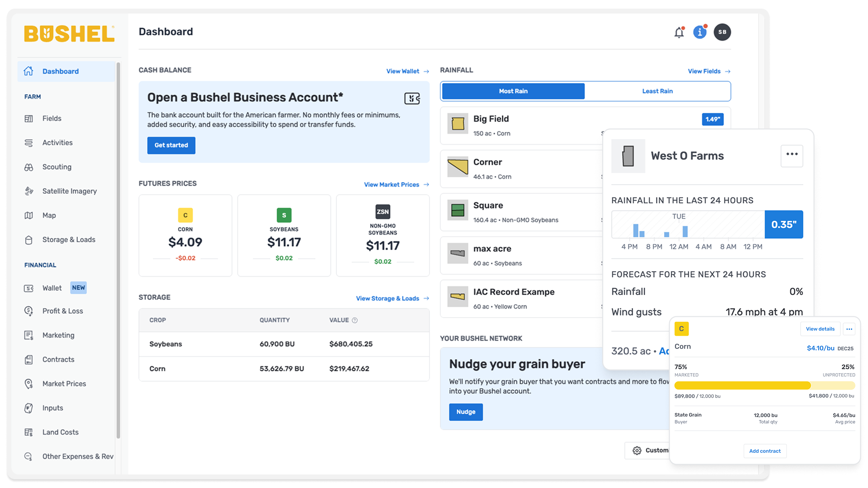Click the Activities sidebar icon

pos(28,143)
